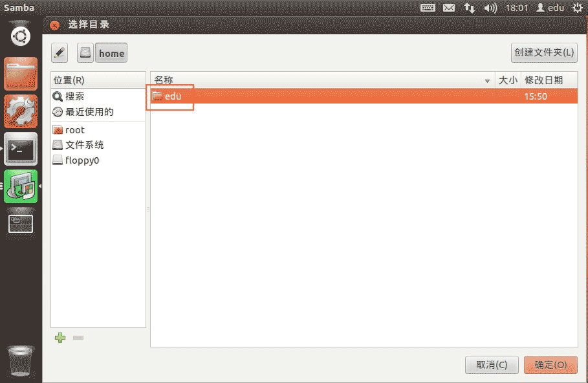Sort by the 大小 size column header
588x383 pixels.
click(507, 80)
